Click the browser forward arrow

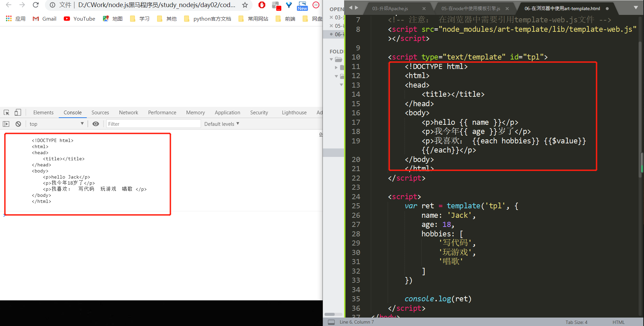[22, 5]
